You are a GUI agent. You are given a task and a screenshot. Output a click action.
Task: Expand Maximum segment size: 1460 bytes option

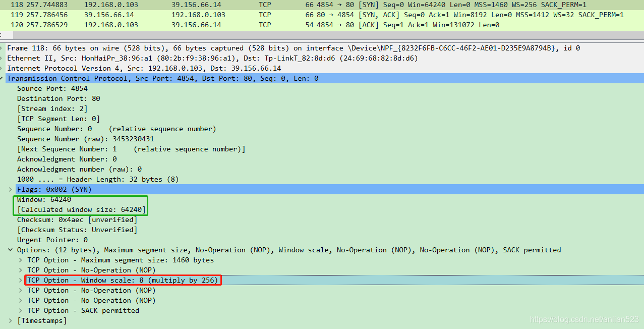(x=21, y=260)
